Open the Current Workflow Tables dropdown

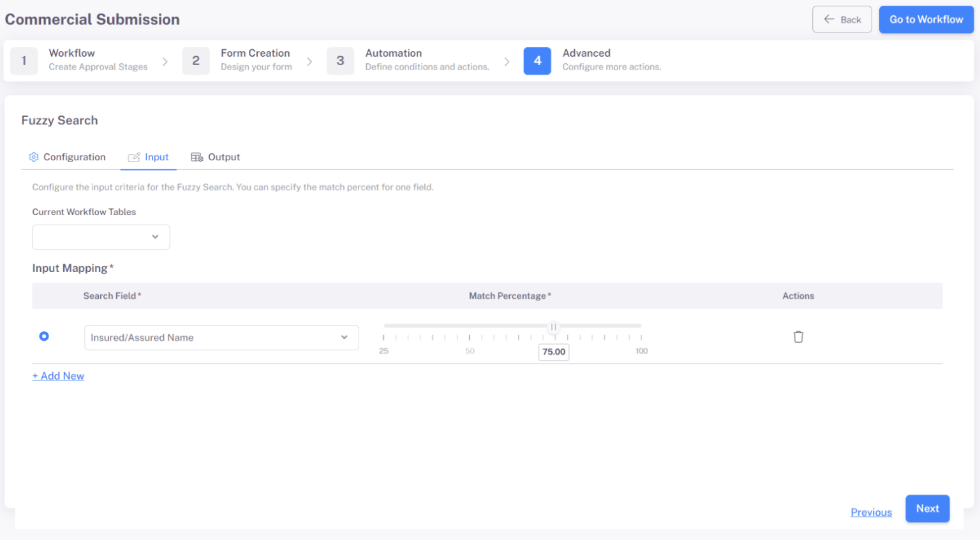click(101, 237)
